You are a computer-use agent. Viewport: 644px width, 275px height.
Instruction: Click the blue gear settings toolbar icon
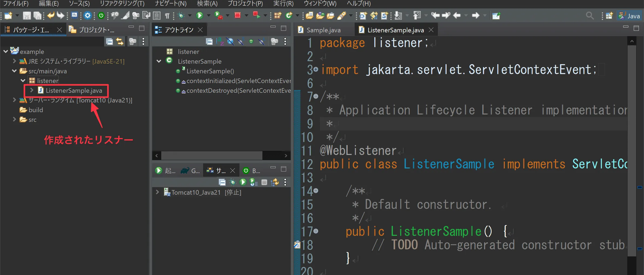[x=88, y=16]
